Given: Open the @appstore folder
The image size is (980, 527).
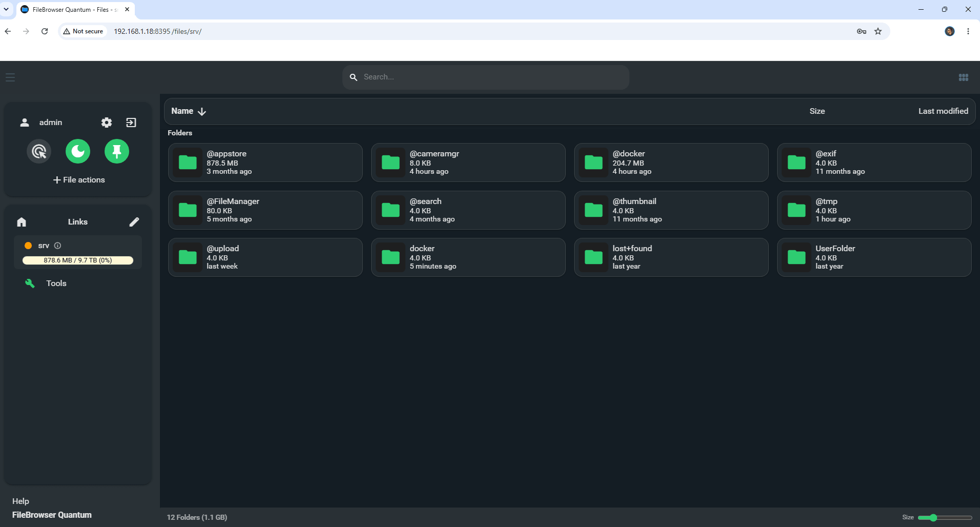Looking at the screenshot, I should tap(266, 163).
